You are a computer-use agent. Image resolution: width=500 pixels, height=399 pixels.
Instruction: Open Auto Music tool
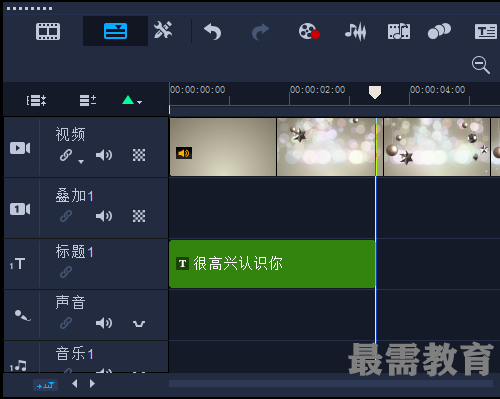(399, 31)
